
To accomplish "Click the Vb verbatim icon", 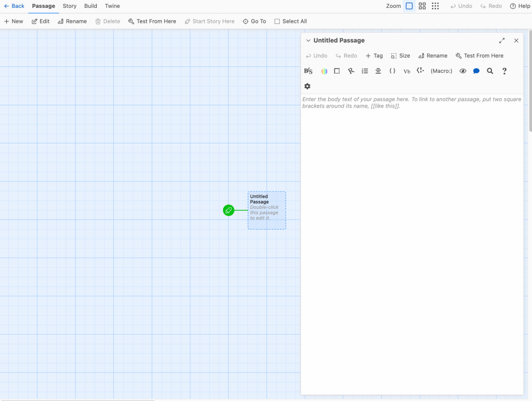I will 407,71.
